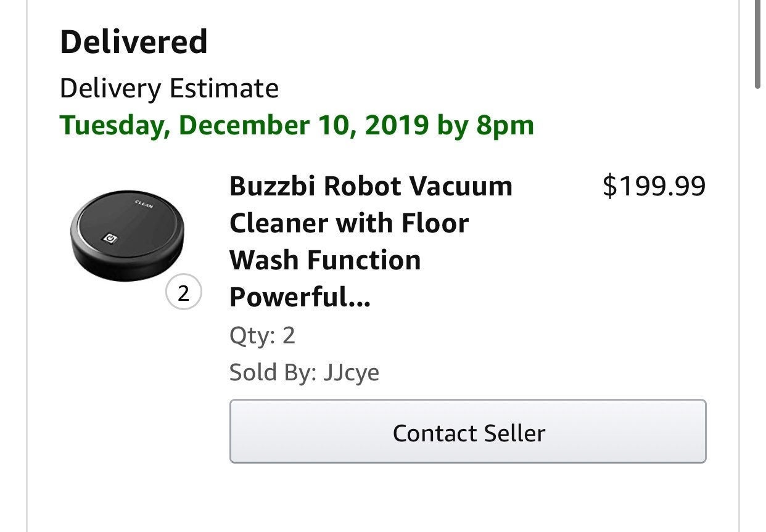The image size is (766, 532).
Task: Click the green Tuesday delivery date text
Action: (x=297, y=125)
